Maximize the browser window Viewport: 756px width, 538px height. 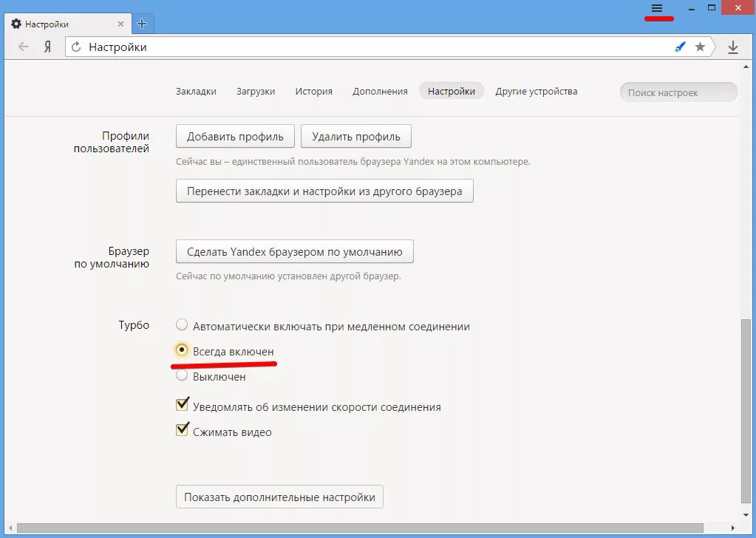pyautogui.click(x=712, y=7)
